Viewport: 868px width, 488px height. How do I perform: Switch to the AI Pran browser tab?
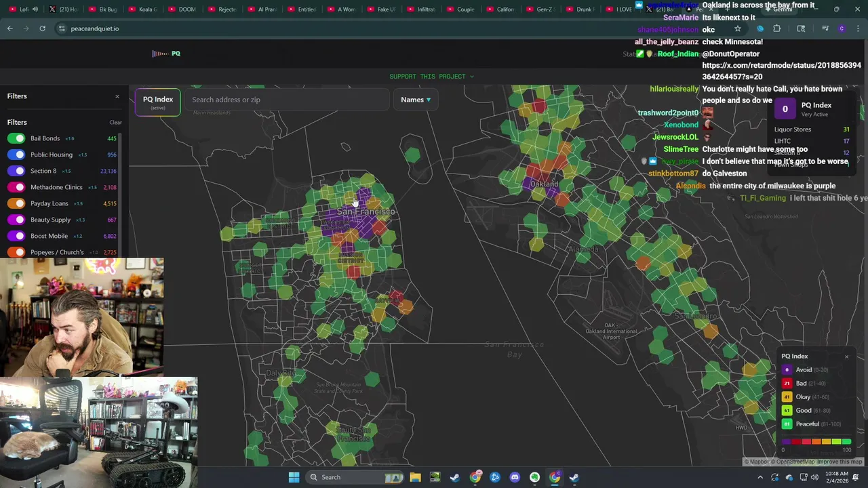pyautogui.click(x=260, y=9)
